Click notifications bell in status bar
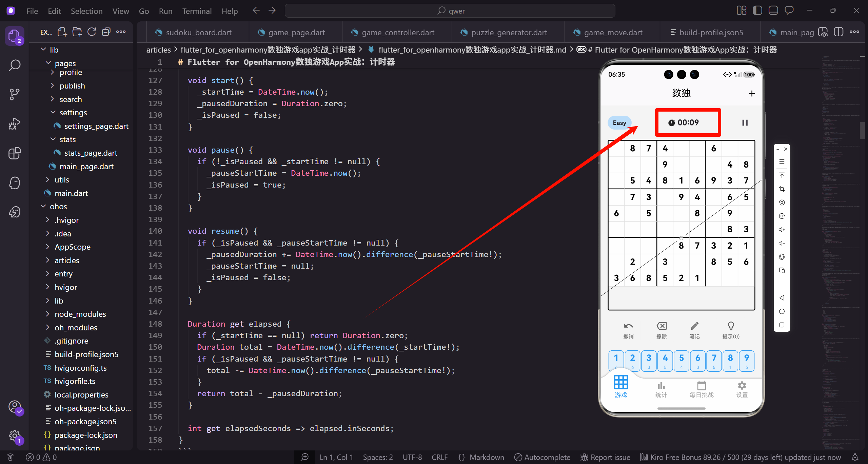868x464 pixels. [x=855, y=457]
